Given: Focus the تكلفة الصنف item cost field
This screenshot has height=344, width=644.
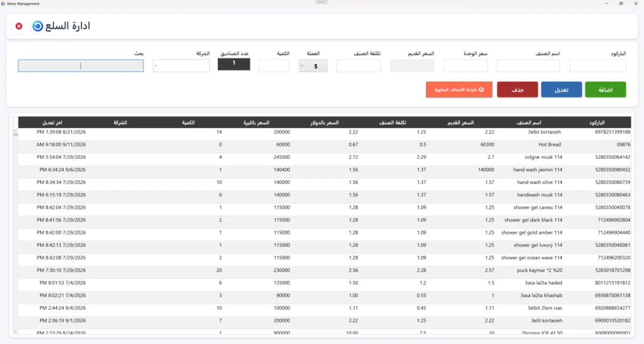Looking at the screenshot, I should (x=358, y=65).
